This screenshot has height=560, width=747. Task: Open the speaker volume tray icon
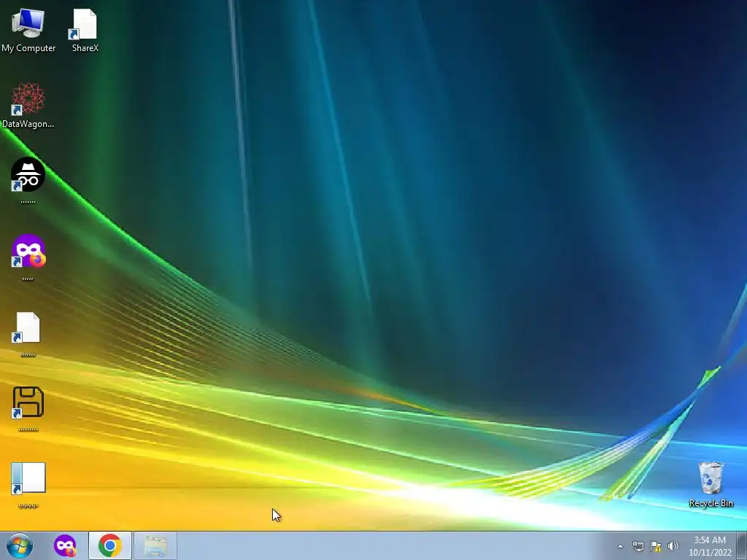pyautogui.click(x=673, y=546)
